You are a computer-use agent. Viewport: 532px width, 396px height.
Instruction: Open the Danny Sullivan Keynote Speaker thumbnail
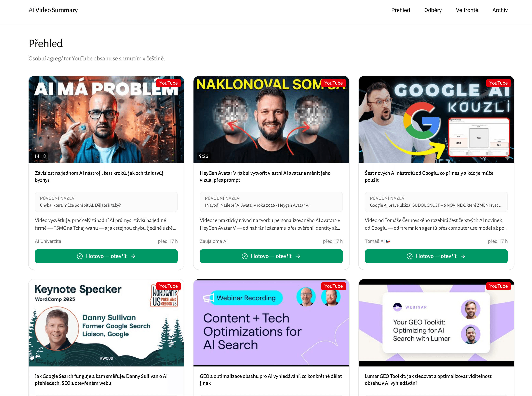tap(106, 323)
